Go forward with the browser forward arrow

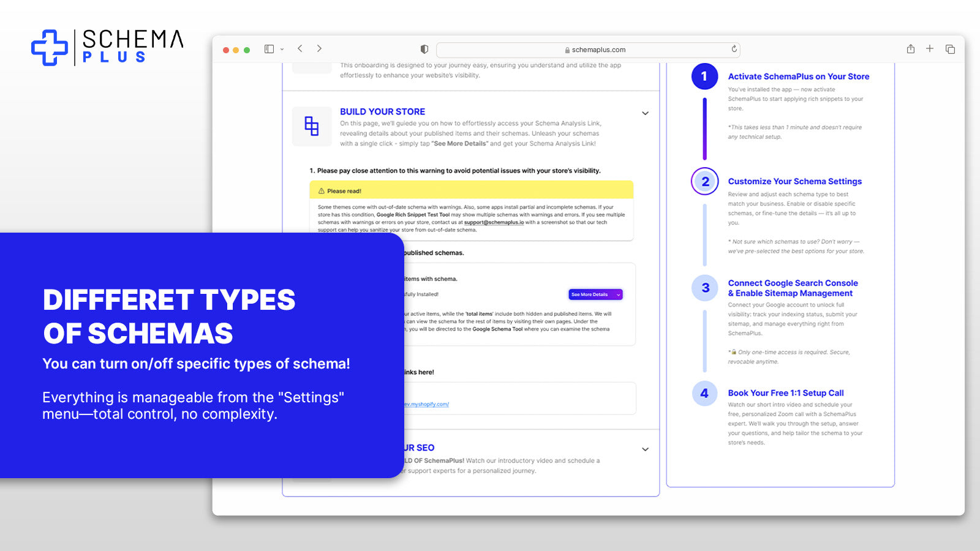[319, 48]
